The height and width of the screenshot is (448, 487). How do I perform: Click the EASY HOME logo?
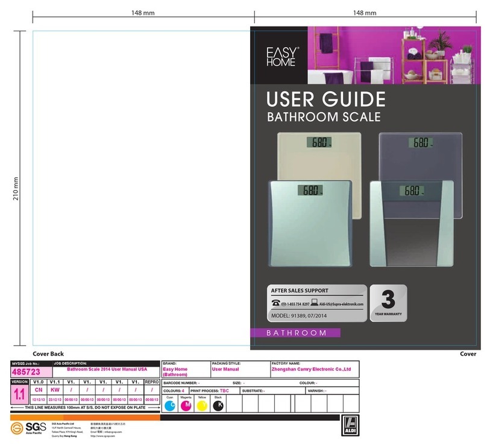(281, 57)
